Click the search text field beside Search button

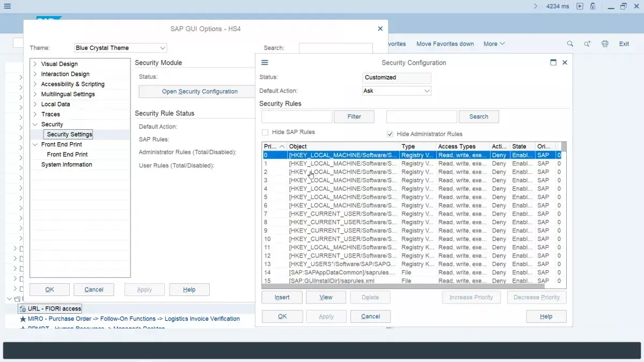(x=422, y=116)
